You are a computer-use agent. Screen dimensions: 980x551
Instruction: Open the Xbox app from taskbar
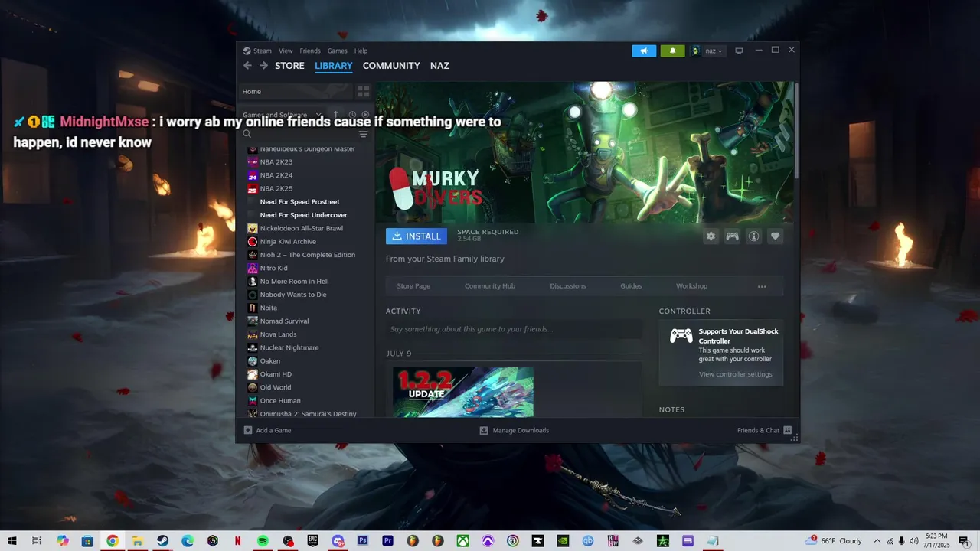463,541
